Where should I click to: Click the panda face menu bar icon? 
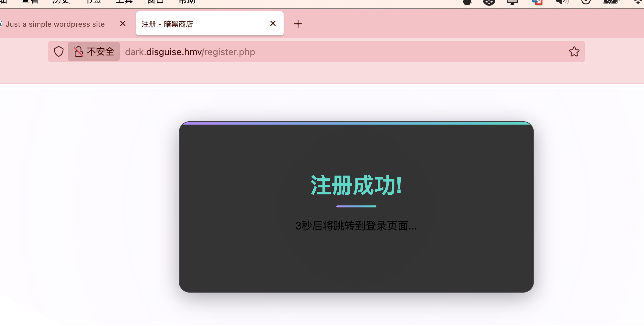[489, 2]
